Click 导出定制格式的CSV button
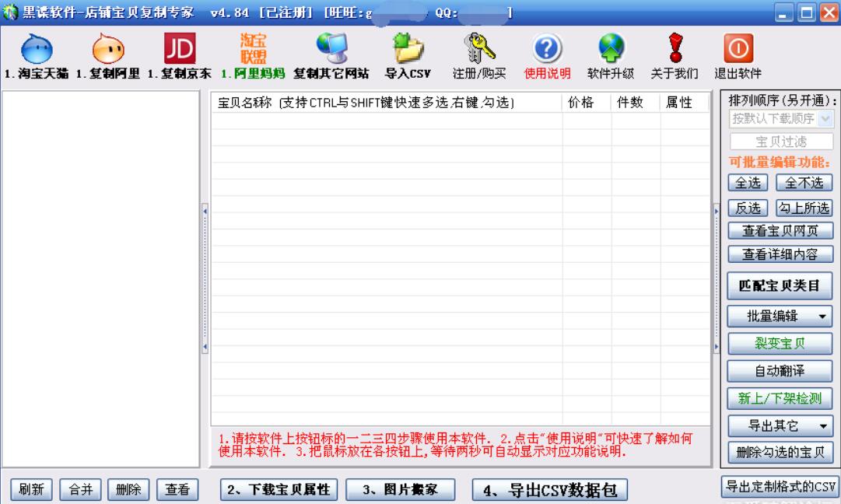 pyautogui.click(x=780, y=487)
